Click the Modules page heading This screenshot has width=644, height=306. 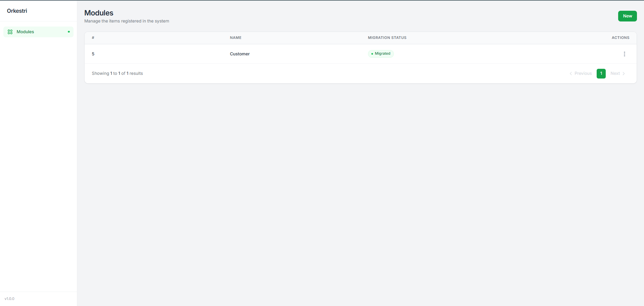(99, 13)
